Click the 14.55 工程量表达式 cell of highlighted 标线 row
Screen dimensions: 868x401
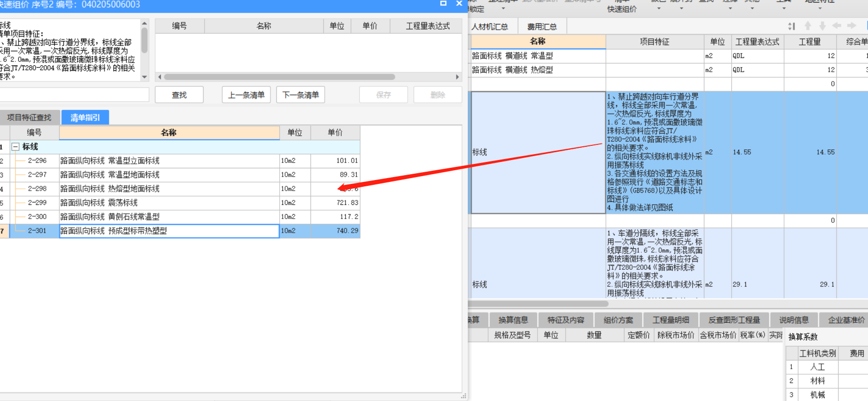tap(758, 152)
